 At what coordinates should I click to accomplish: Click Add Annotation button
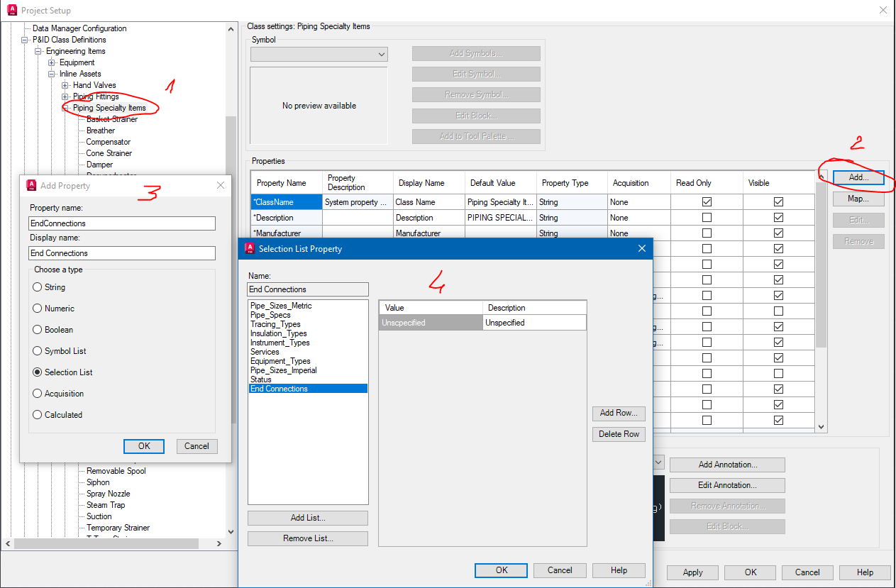(x=726, y=464)
